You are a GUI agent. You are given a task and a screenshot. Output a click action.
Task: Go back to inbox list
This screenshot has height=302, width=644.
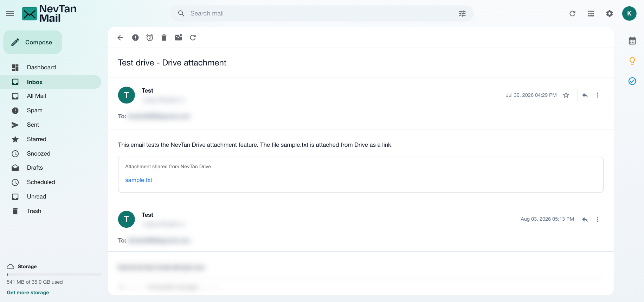120,38
